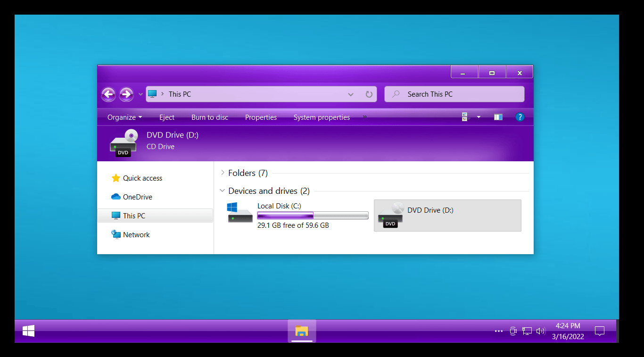
Task: Click Burn to disc command
Action: pos(210,117)
